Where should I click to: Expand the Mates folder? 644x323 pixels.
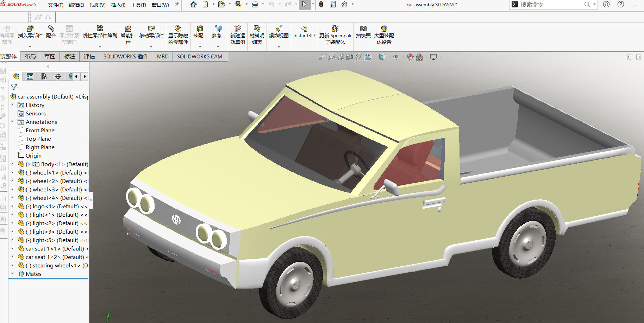click(12, 274)
